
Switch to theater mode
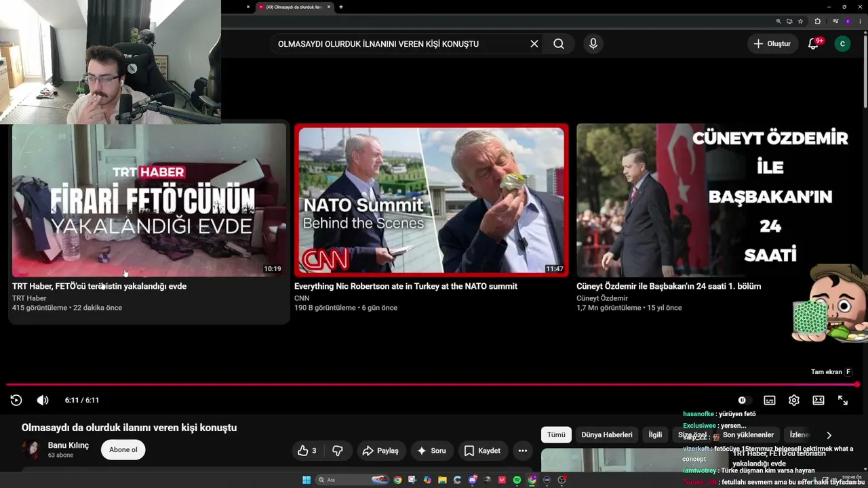tap(818, 400)
